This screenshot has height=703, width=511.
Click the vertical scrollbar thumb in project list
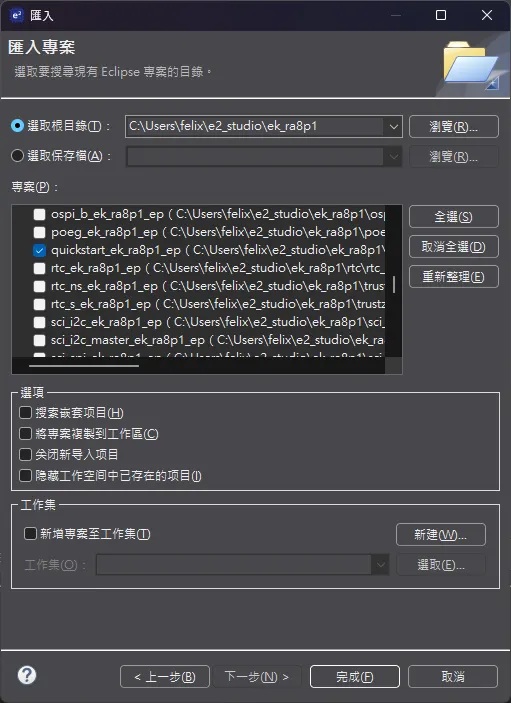tap(394, 284)
